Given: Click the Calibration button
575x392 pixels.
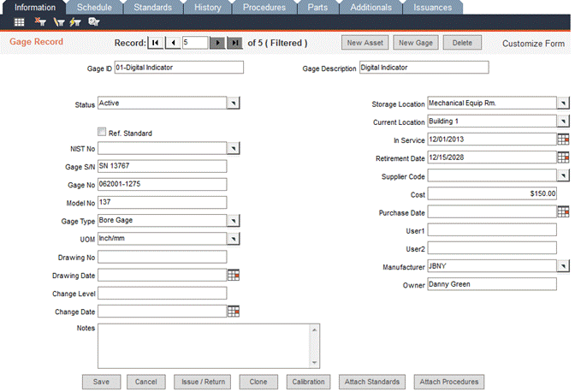Looking at the screenshot, I should 304,382.
